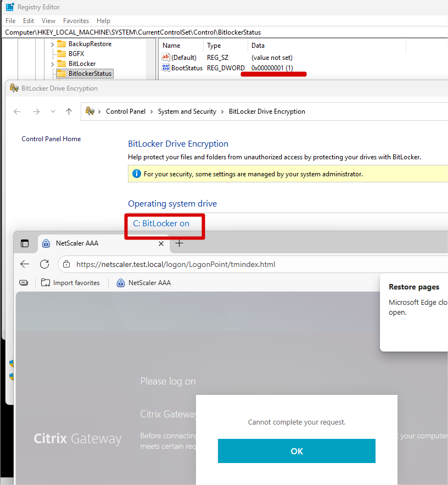This screenshot has width=448, height=485.
Task: Switch to the NetScaler AAA tab
Action: [104, 243]
